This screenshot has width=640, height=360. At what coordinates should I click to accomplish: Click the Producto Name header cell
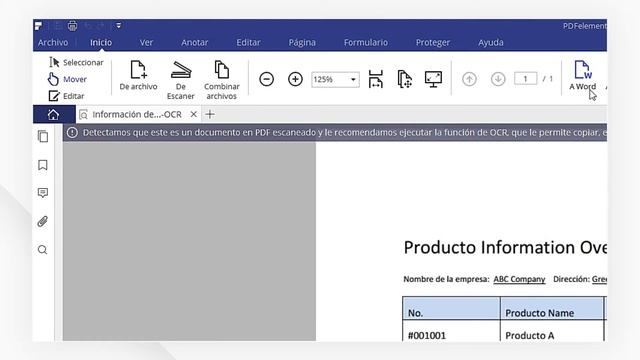[552, 309]
